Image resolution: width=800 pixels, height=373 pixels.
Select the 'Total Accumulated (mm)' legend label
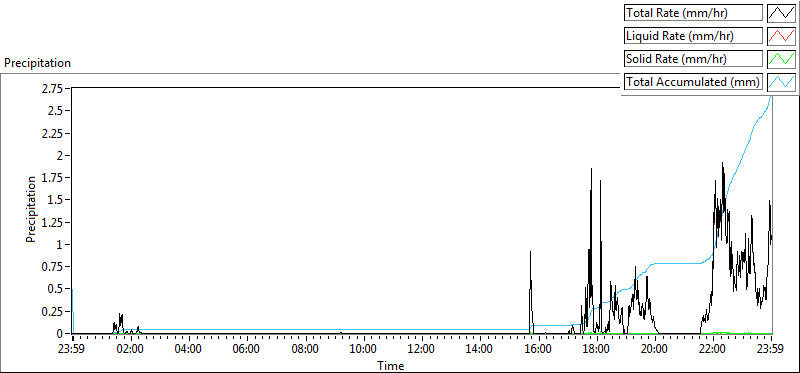point(693,82)
